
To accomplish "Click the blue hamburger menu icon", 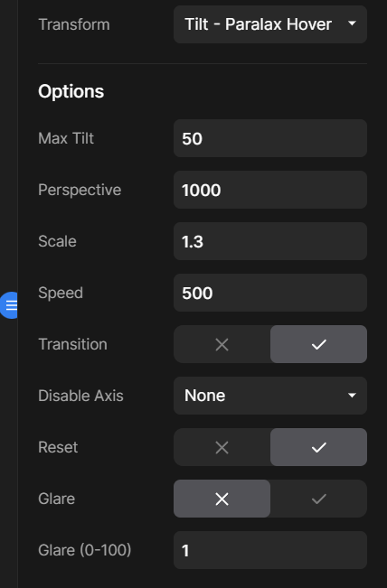I will click(10, 305).
